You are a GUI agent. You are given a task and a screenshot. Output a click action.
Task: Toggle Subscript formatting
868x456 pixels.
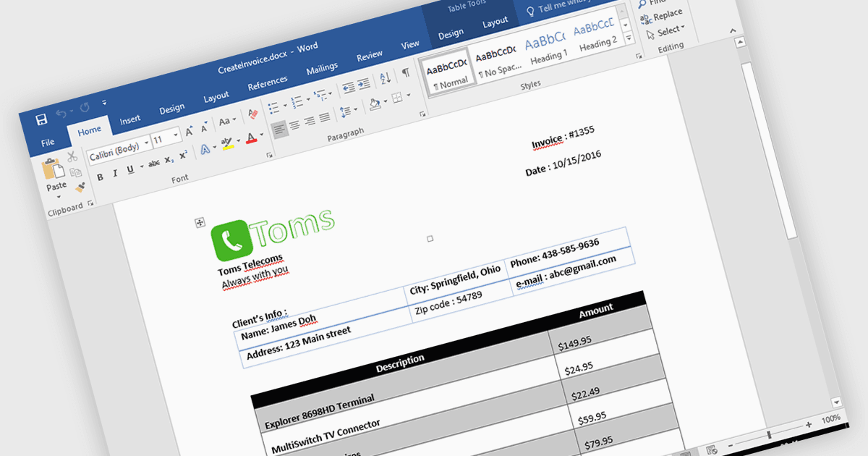(169, 159)
